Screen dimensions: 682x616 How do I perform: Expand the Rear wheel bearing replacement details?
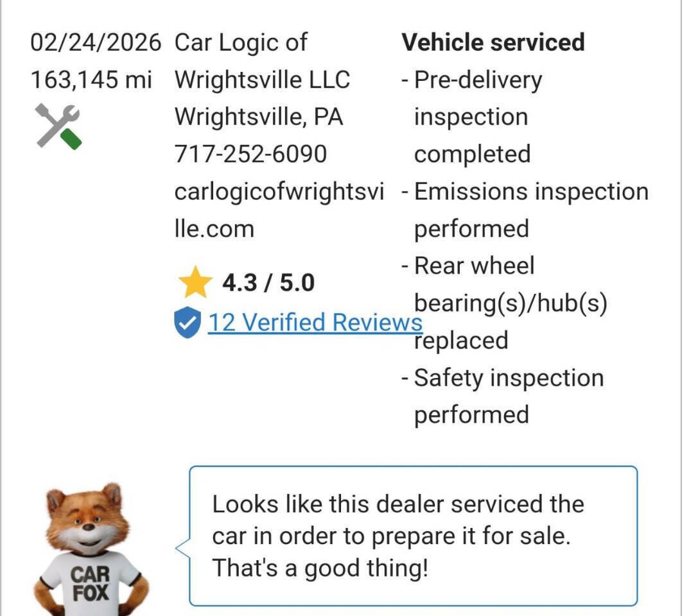point(507,302)
